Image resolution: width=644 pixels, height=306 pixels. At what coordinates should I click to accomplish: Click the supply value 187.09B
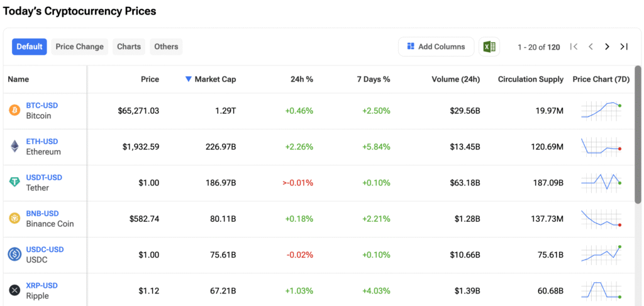pos(548,183)
